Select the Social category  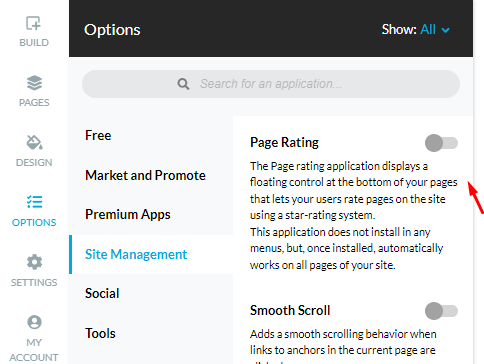[x=151, y=293]
